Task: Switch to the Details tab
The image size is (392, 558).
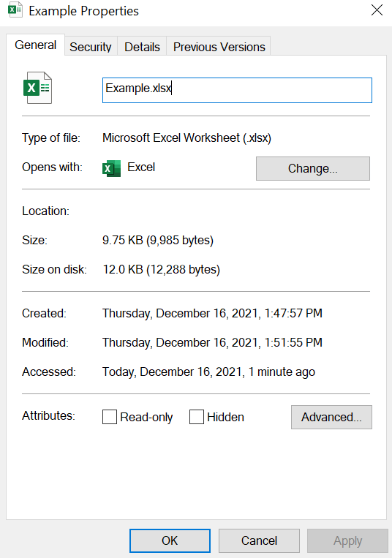Action: point(142,47)
